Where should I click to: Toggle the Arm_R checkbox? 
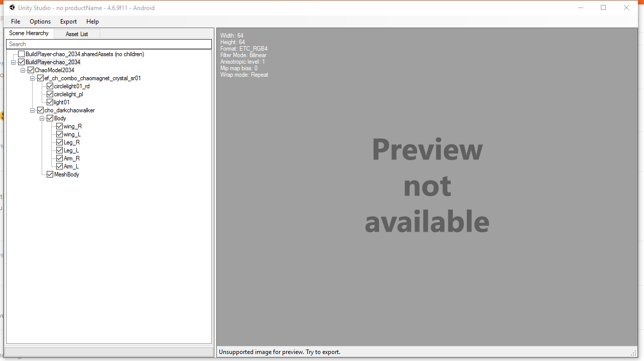59,158
